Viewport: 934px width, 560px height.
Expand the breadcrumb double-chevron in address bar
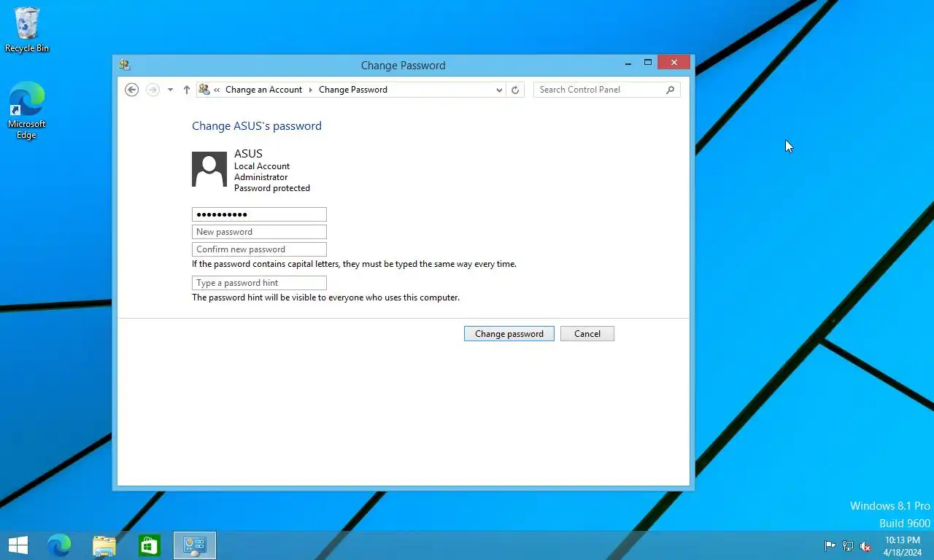(217, 90)
